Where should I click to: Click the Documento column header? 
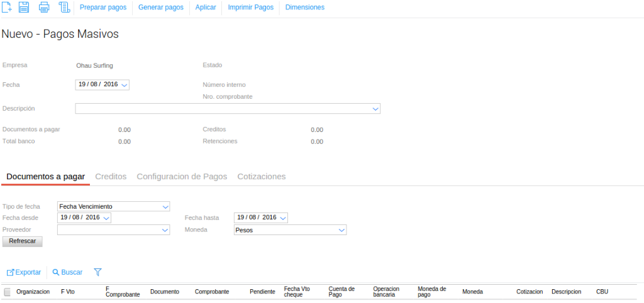[x=165, y=292]
